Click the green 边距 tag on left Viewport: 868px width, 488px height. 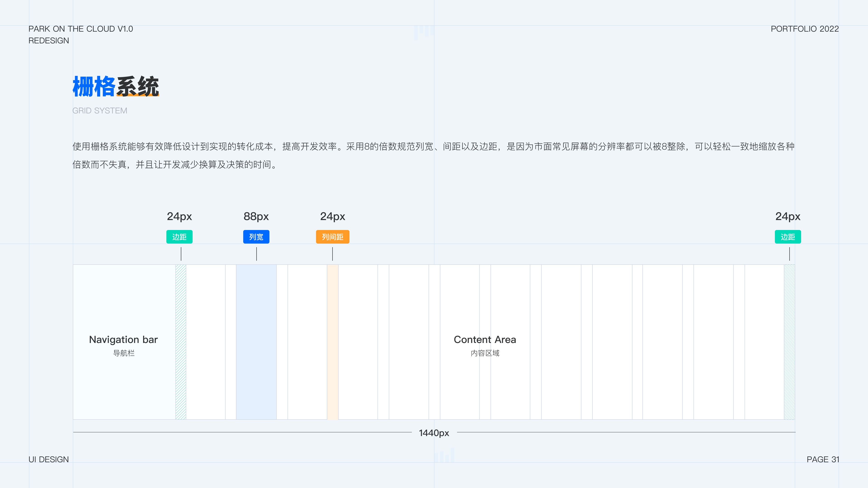(x=179, y=237)
